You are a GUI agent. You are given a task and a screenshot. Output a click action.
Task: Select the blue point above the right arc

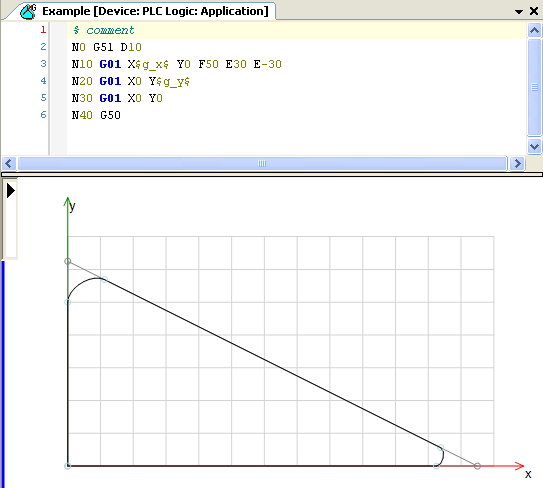click(x=441, y=448)
